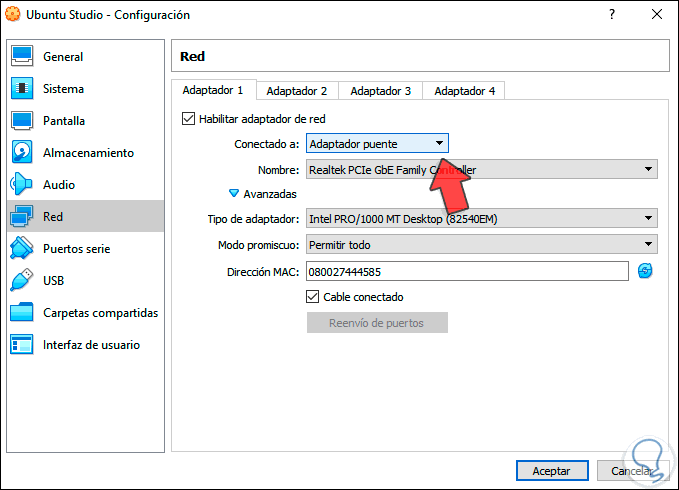The height and width of the screenshot is (490, 679).
Task: Open the Audio speaker icon
Action: point(23,185)
